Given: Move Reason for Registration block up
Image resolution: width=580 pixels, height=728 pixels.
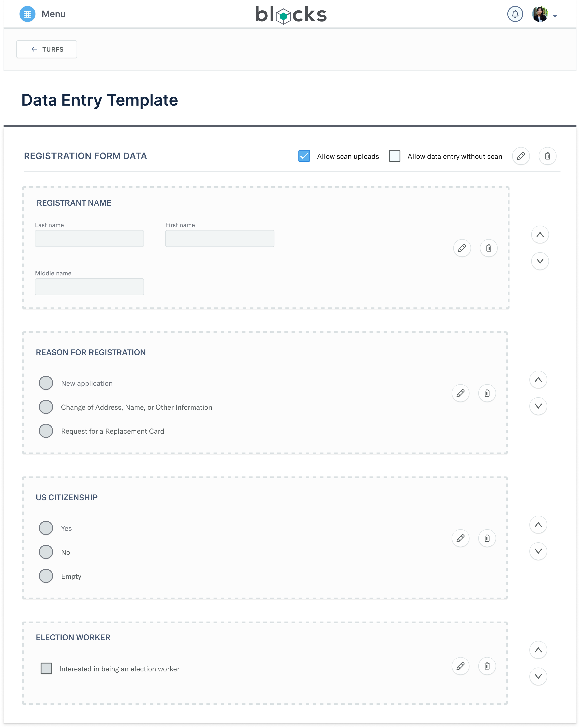Looking at the screenshot, I should click(x=538, y=380).
